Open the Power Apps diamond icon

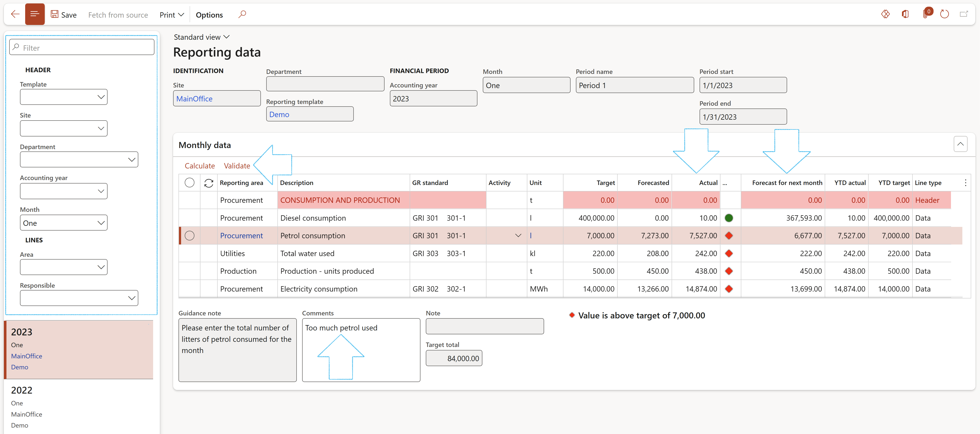pos(885,14)
